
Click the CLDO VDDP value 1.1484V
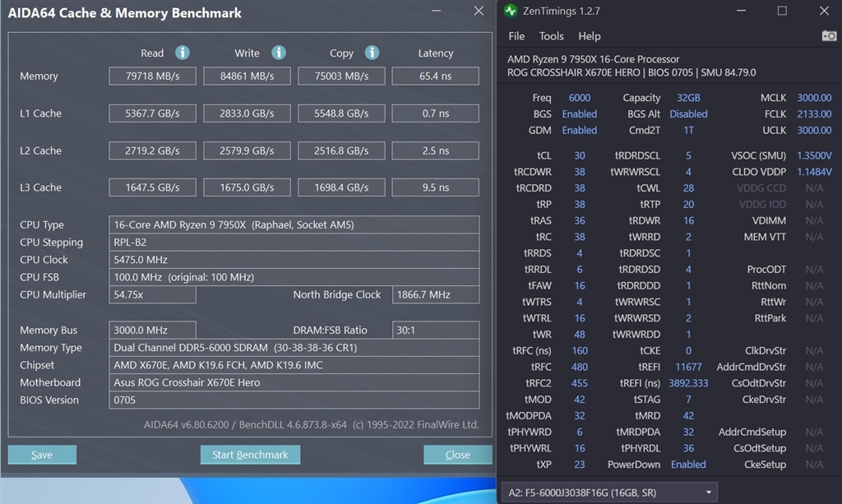pos(814,172)
